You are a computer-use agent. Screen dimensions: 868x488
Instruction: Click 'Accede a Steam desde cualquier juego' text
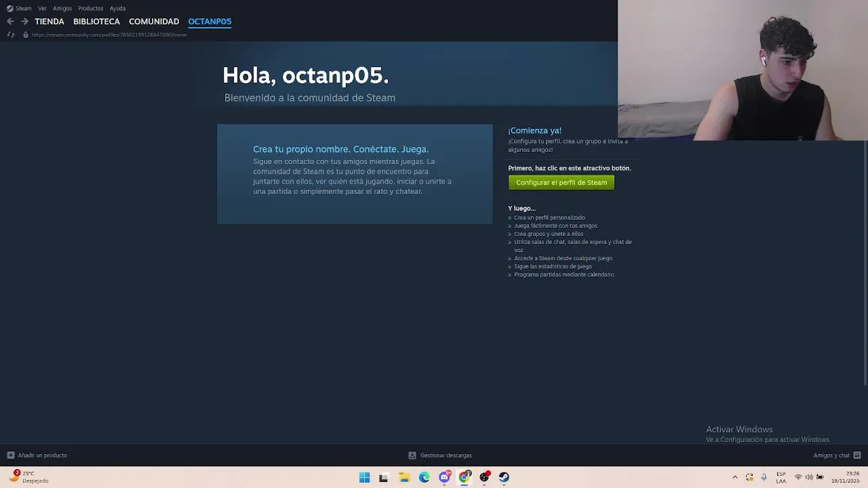point(563,258)
